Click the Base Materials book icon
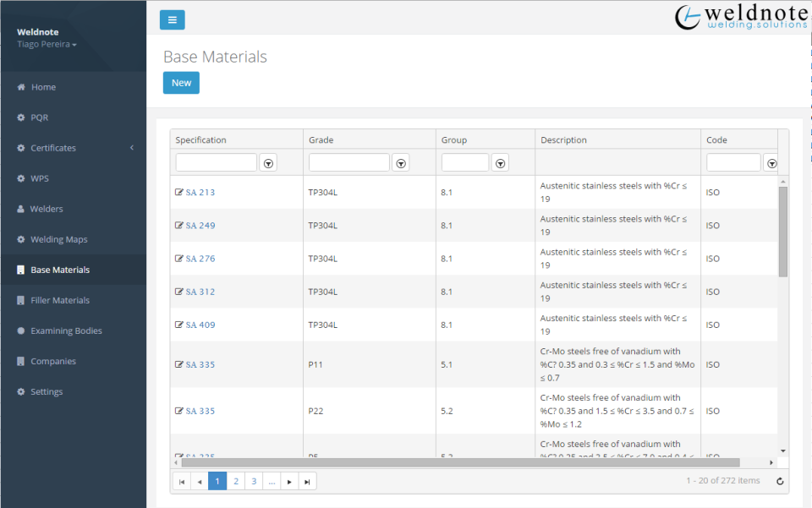The width and height of the screenshot is (812, 508). pyautogui.click(x=20, y=270)
